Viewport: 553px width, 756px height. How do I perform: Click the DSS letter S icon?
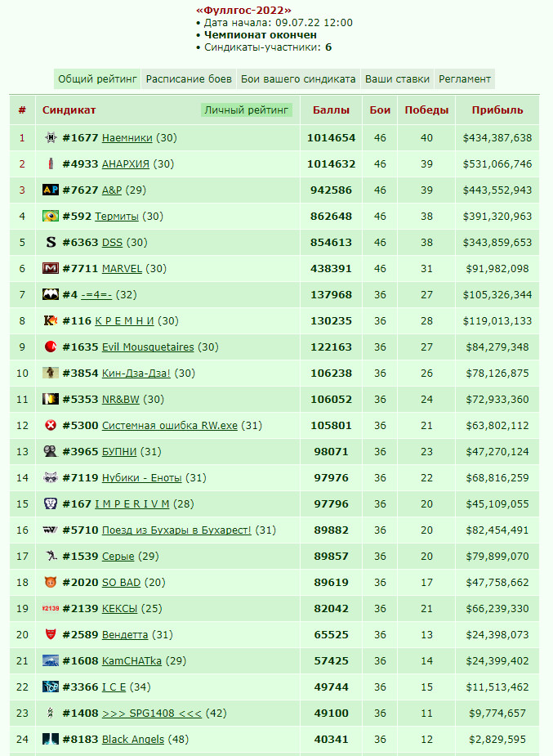[51, 242]
